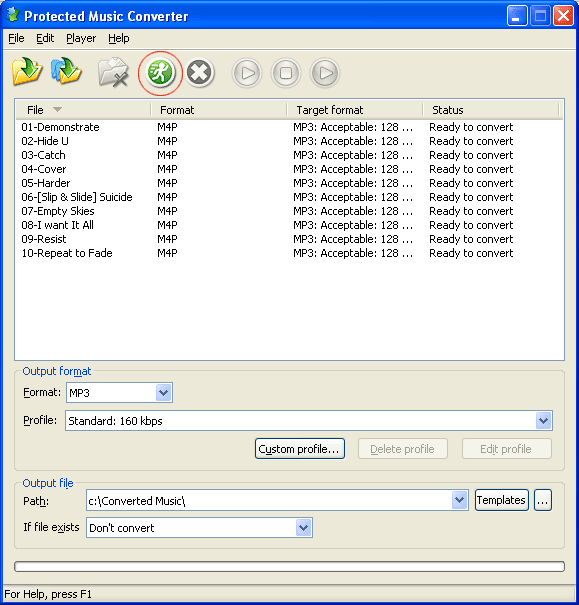Screen dimensions: 579x605
Task: Click the last round play button in toolbar
Action: click(x=325, y=73)
